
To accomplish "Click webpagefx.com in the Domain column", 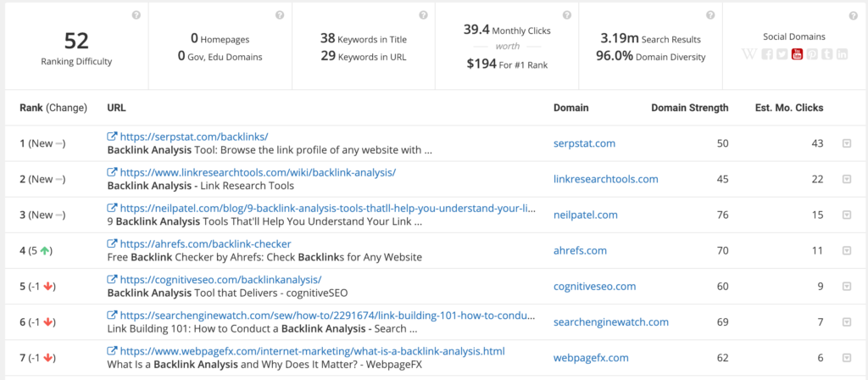I will coord(591,358).
